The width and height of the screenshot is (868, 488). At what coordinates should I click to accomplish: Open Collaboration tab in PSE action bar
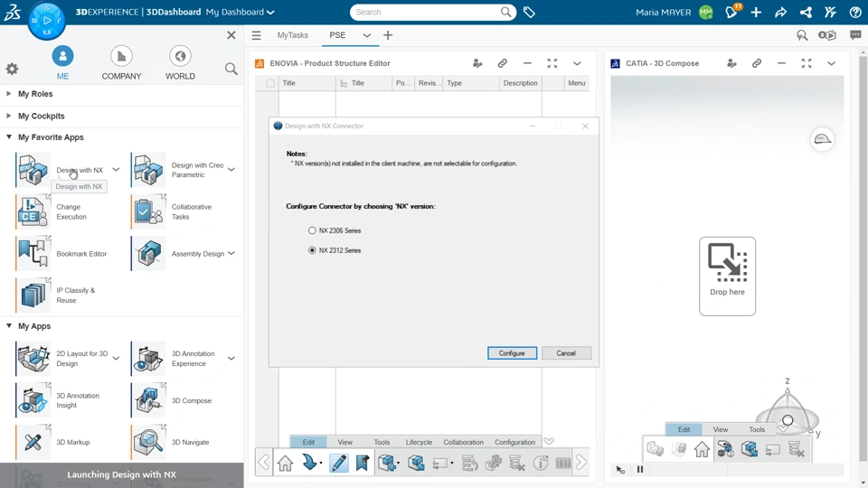(463, 442)
